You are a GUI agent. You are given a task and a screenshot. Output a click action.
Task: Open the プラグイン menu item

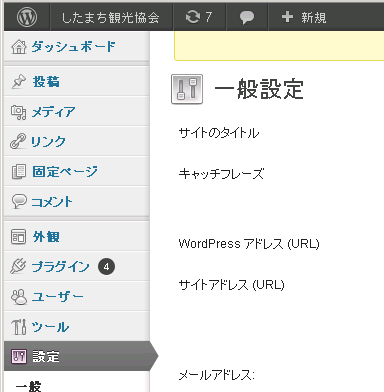pos(60,267)
